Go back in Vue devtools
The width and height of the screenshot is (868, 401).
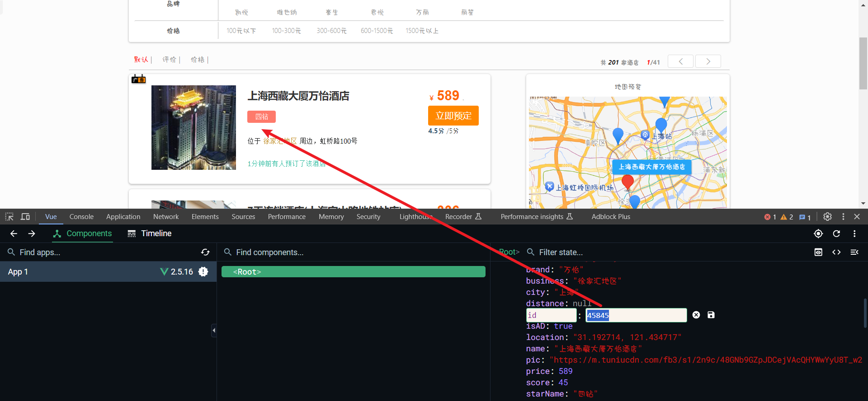(x=14, y=233)
